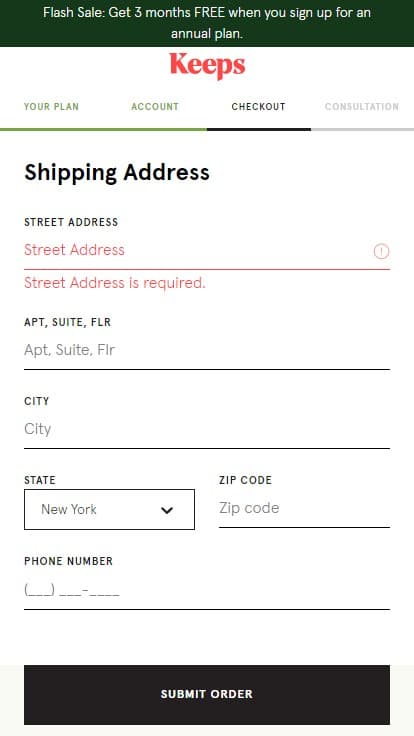The height and width of the screenshot is (736, 414).
Task: Click the Shipping Address heading
Action: (x=117, y=173)
